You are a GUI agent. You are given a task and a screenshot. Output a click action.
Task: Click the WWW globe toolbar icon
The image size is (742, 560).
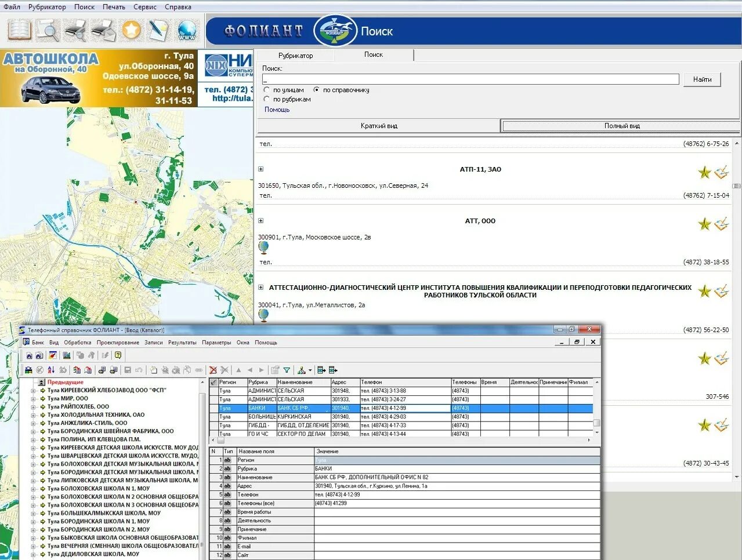coord(187,30)
